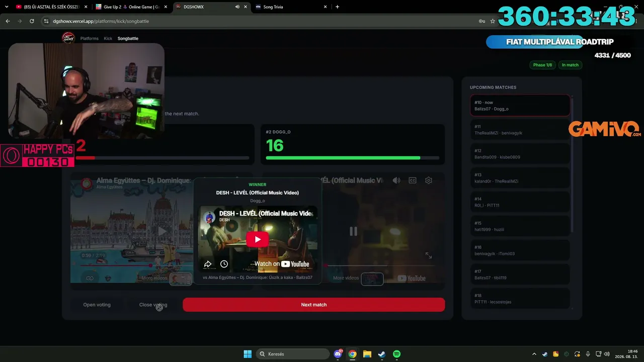644x362 pixels.
Task: Select match #18 PiTT11 vs lecsostojas
Action: tap(520, 299)
